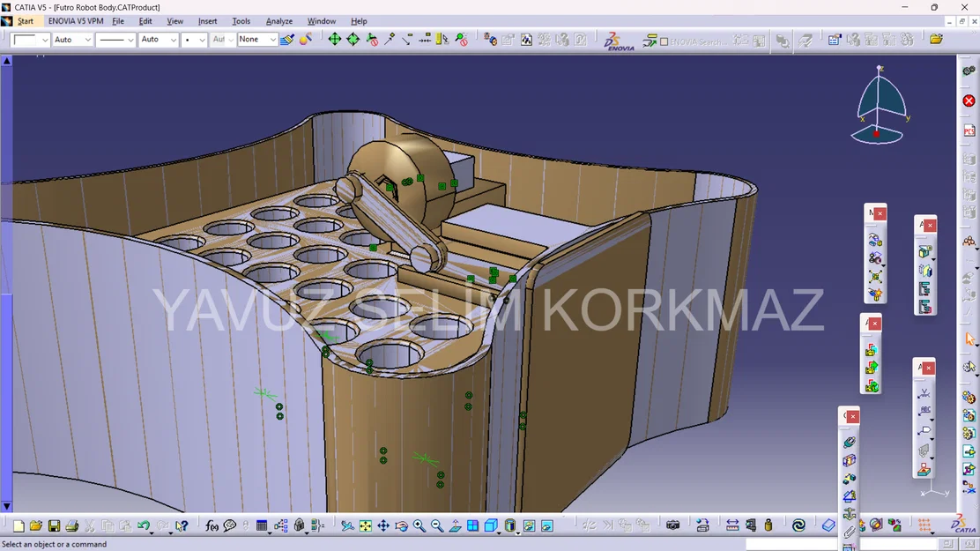Viewport: 980px width, 551px height.
Task: Select the Fit All In tool
Action: coord(365,525)
